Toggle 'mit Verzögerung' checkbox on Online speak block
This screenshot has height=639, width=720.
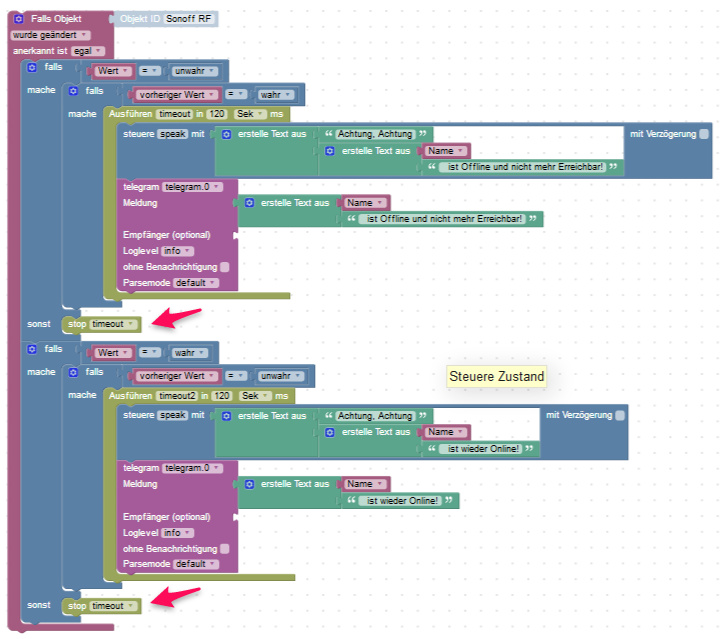619,415
